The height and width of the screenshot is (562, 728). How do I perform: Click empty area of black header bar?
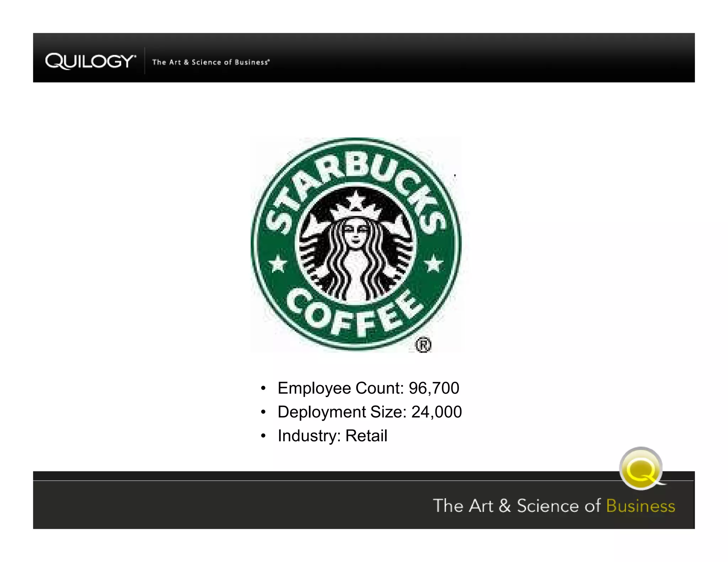498,58
